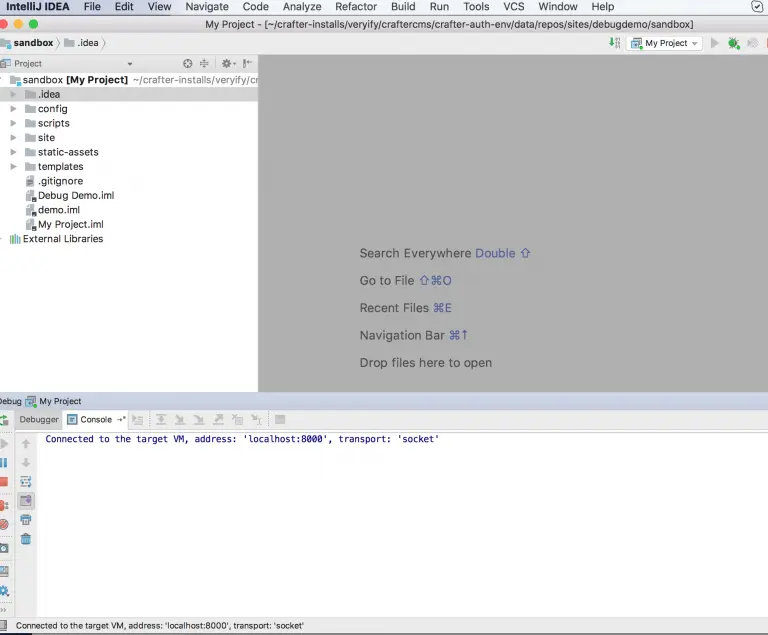Click the Debug bug icon in toolbar
Screen dimensions: 768x635
[x=734, y=43]
